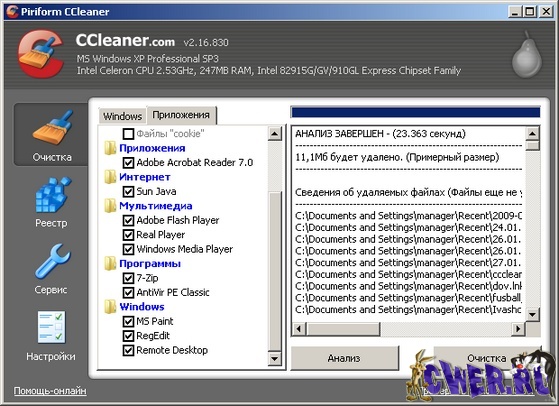This screenshot has height=406, width=559.
Task: Click application list scroll up arrow
Action: pyautogui.click(x=275, y=134)
